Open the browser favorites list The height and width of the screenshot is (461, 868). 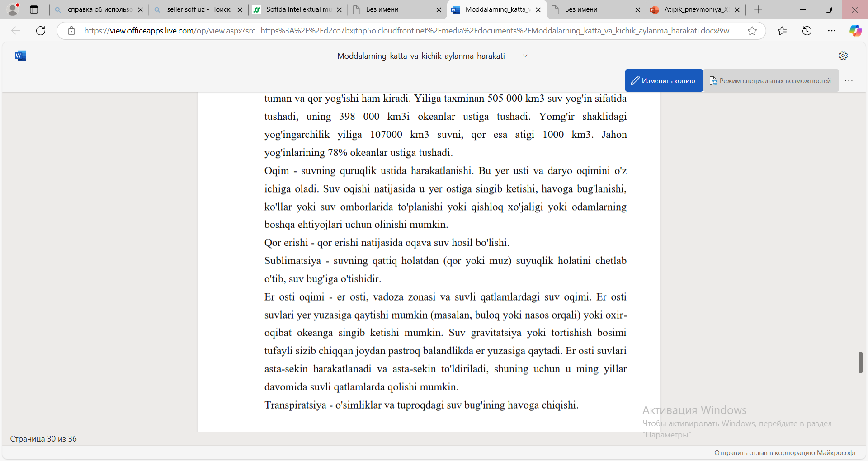pyautogui.click(x=782, y=31)
